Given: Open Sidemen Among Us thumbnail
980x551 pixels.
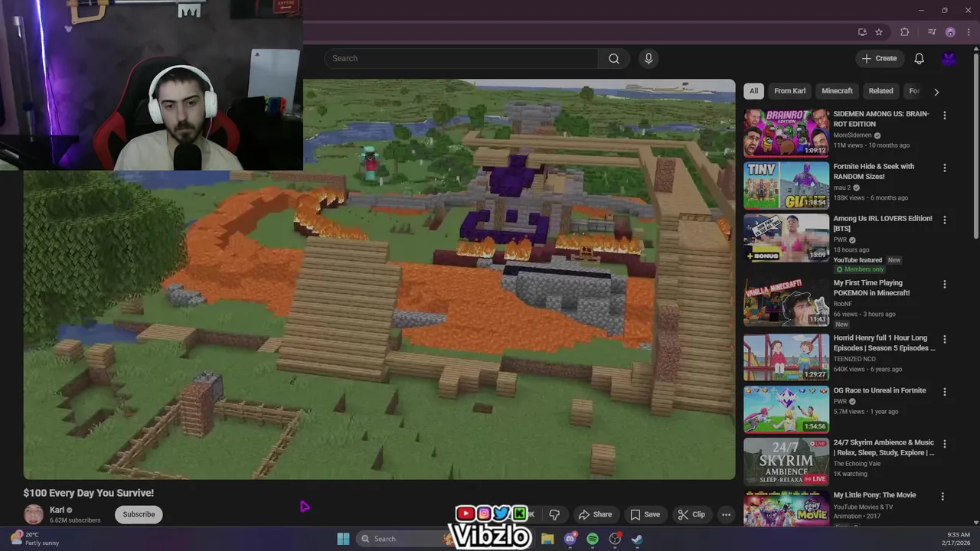Looking at the screenshot, I should (786, 132).
